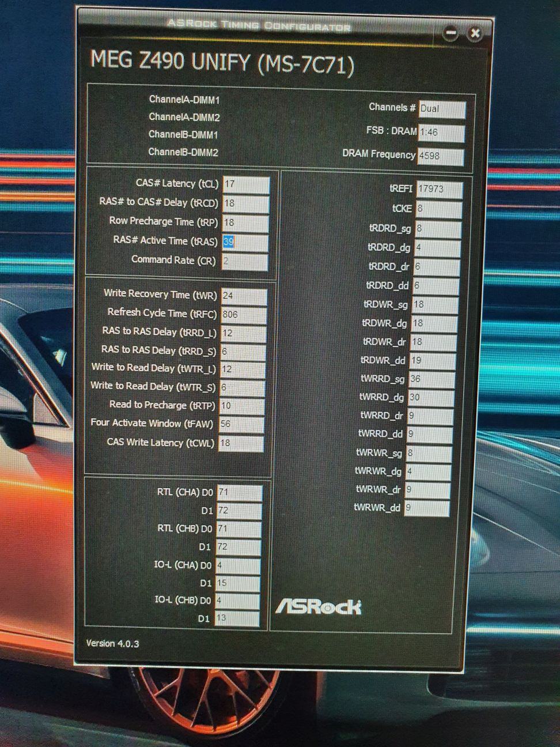The width and height of the screenshot is (560, 747).
Task: Click the Command Rate (CR) field
Action: (244, 261)
